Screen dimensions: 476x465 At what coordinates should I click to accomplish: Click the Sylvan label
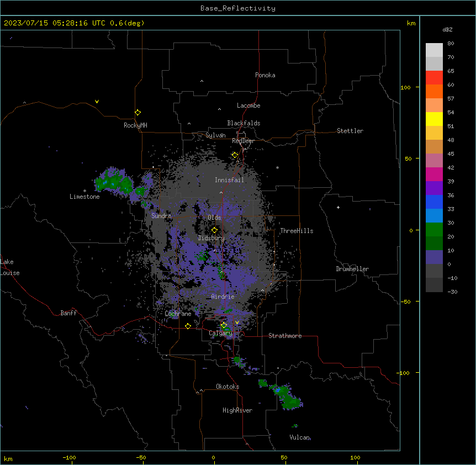tap(215, 135)
